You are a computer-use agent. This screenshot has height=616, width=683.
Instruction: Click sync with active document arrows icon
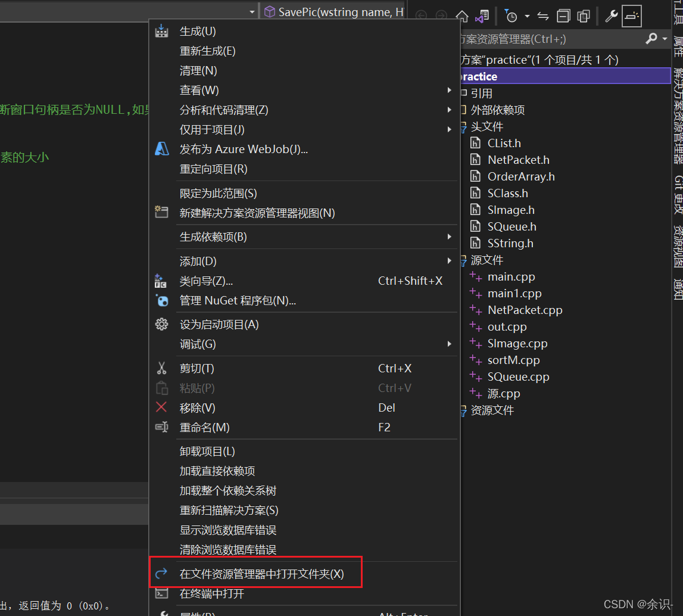(542, 16)
